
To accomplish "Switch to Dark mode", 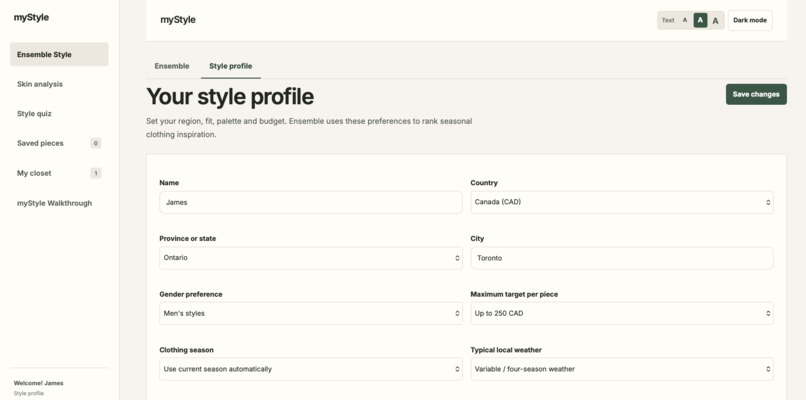I will coord(750,21).
